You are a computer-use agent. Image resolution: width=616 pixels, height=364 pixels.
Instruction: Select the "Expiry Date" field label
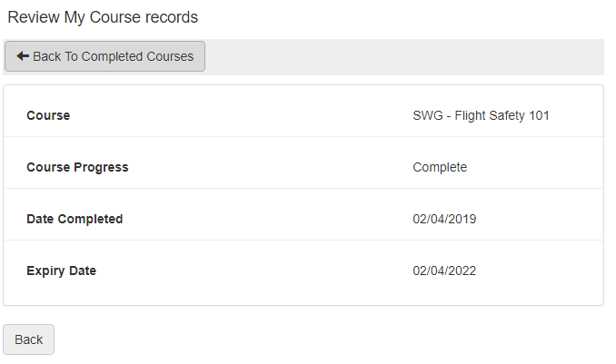pos(61,271)
